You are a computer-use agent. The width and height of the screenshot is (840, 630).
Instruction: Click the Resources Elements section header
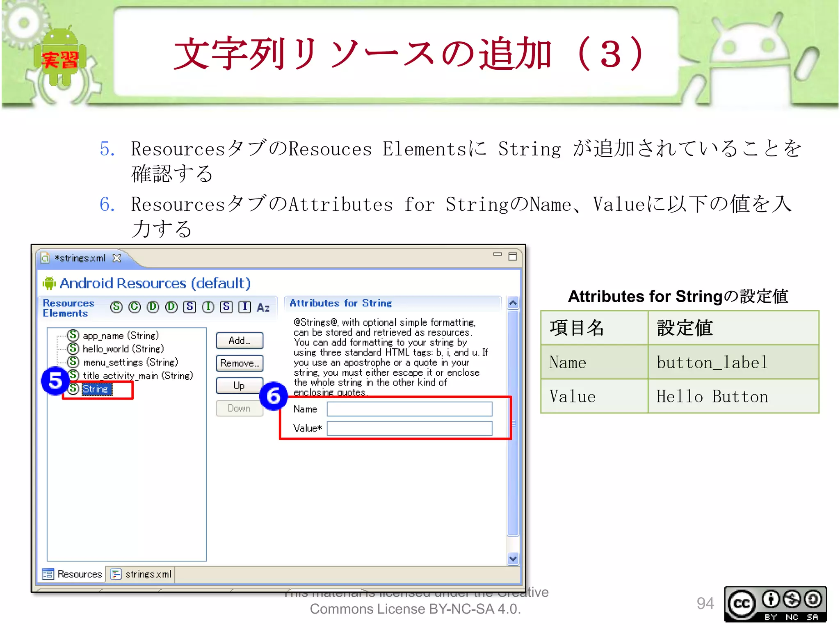[x=68, y=308]
